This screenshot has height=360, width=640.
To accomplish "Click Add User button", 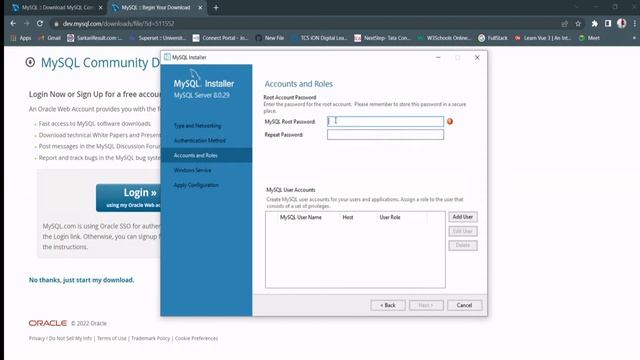I will pyautogui.click(x=462, y=217).
